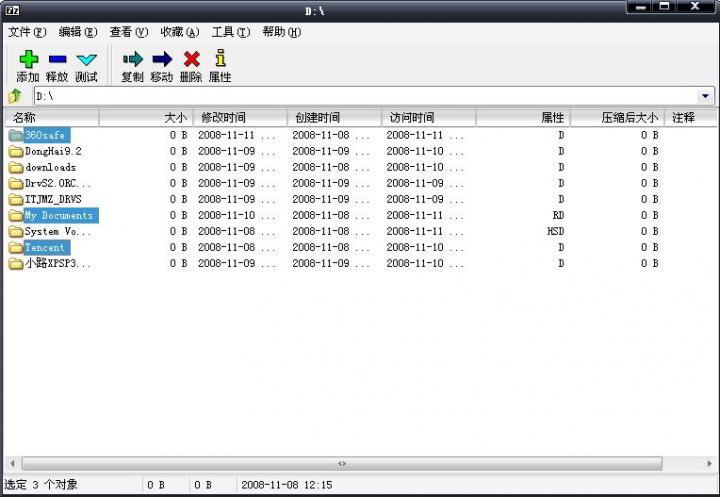
Task: Click the Copy (复制) arrow icon
Action: pos(132,60)
